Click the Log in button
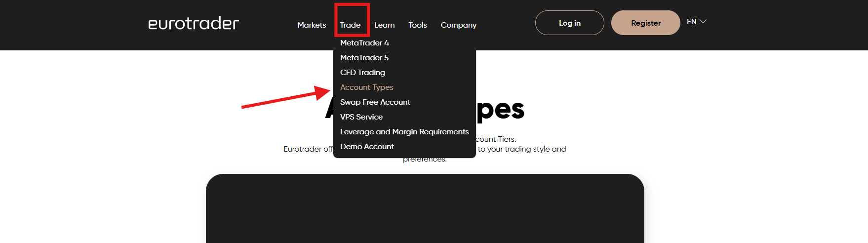 pos(569,23)
